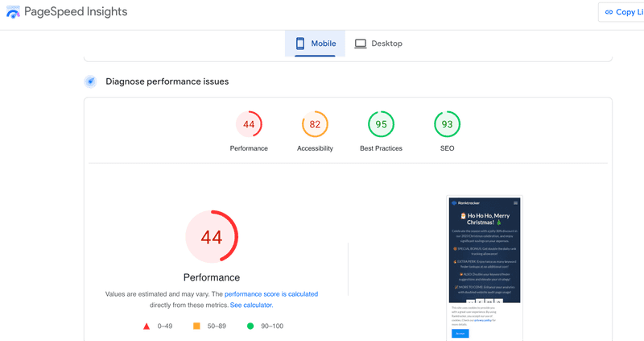Click the large Performance gauge showing 44

coord(212,236)
